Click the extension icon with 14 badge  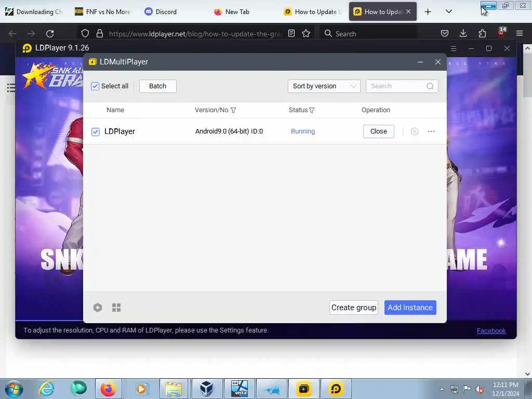point(501,32)
